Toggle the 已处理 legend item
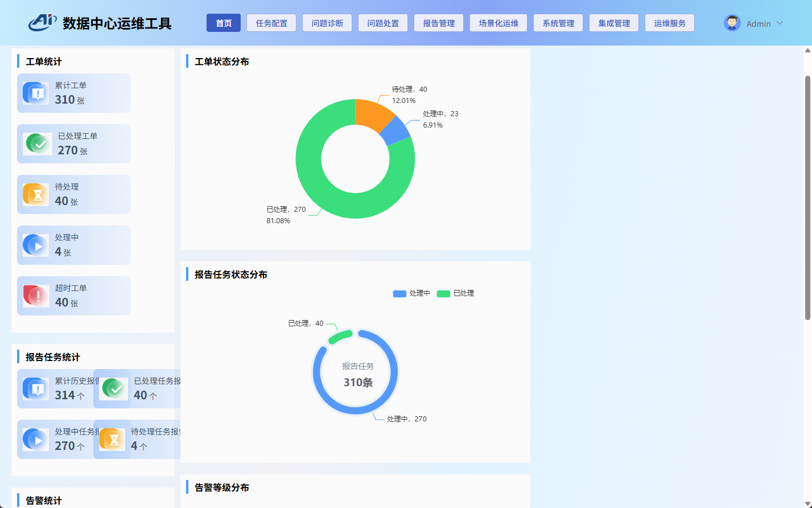The image size is (812, 508). pos(455,293)
